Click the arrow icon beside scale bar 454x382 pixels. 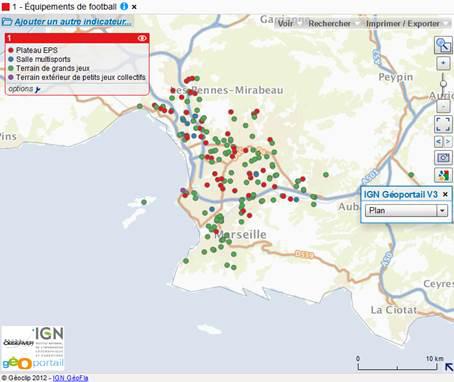[449, 367]
